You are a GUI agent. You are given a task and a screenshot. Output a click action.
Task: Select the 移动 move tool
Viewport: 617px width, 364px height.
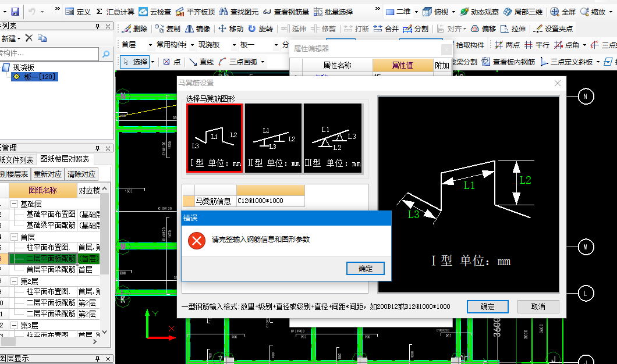[231, 28]
